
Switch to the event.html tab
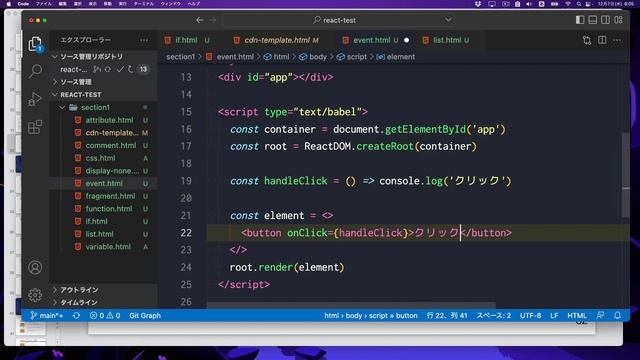coord(371,40)
